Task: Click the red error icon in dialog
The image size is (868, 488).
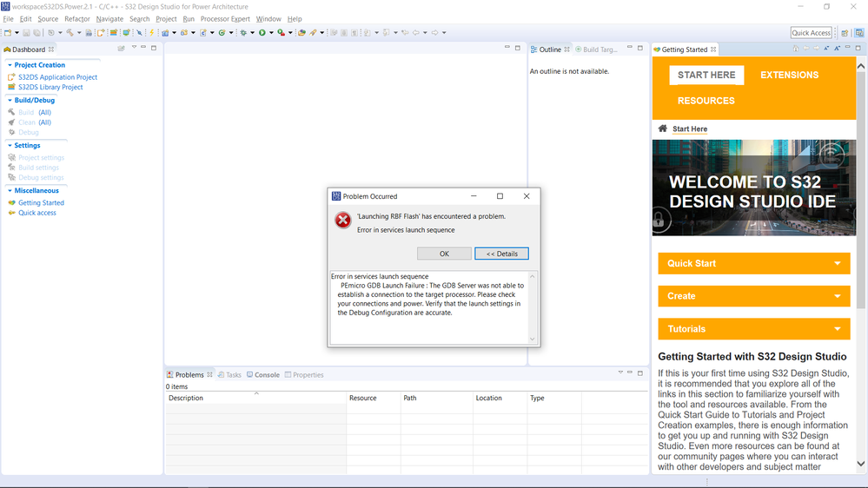Action: 342,221
